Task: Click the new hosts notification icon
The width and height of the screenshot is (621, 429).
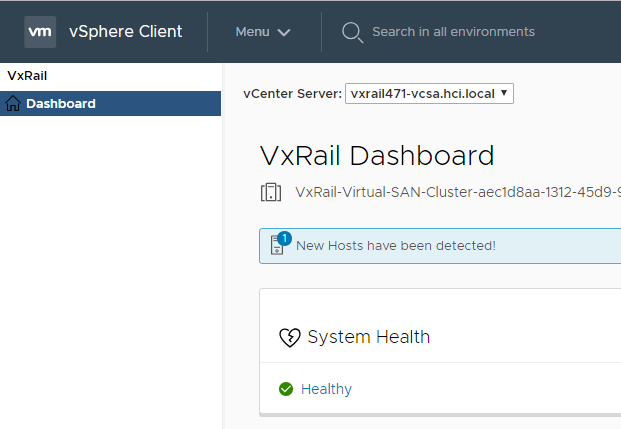Action: click(280, 243)
